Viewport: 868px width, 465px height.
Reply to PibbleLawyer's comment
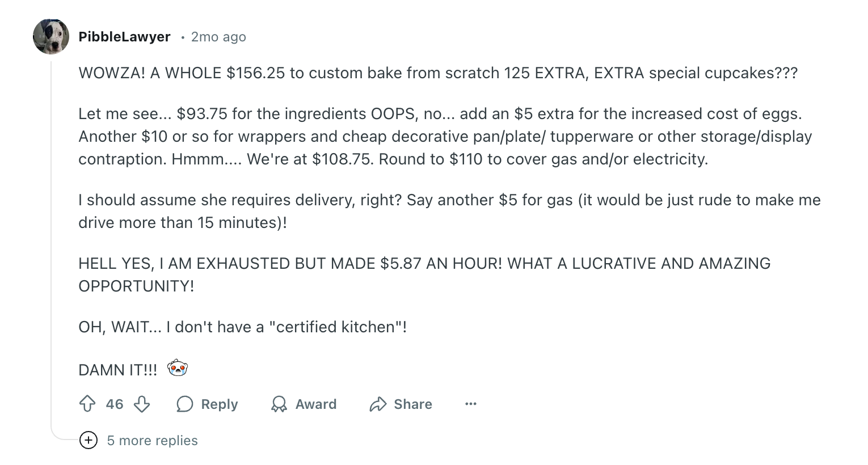click(x=218, y=404)
